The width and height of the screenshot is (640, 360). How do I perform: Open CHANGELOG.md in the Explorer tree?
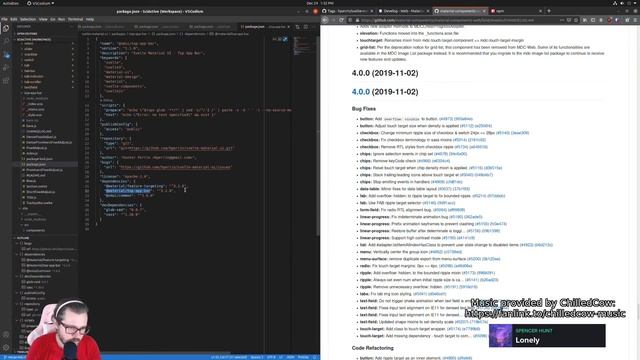coord(38,131)
